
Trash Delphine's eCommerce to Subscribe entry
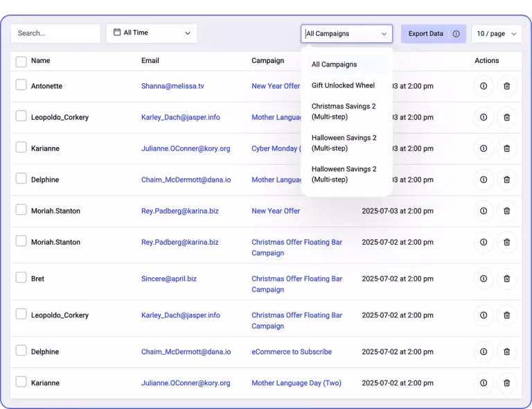506,352
